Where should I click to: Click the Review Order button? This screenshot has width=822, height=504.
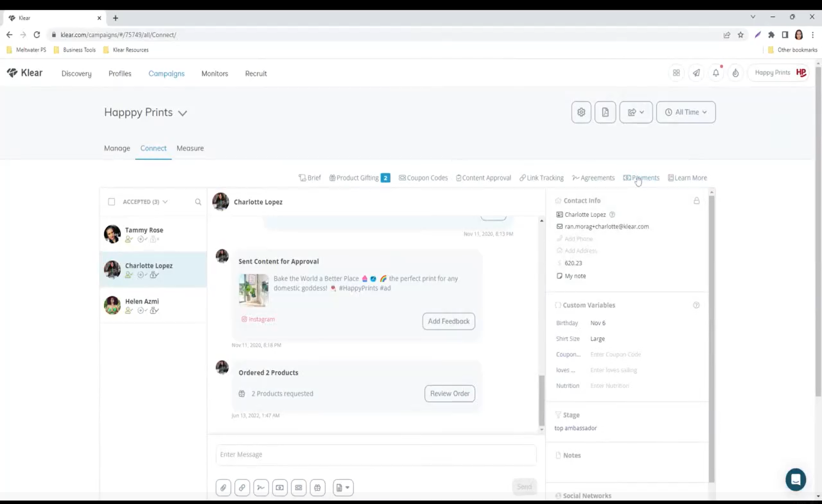click(x=450, y=393)
